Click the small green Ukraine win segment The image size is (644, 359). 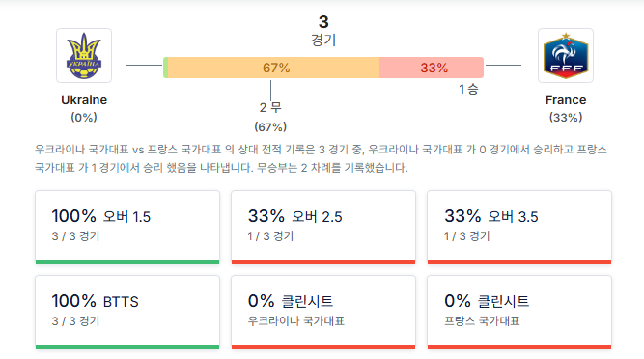[165, 68]
